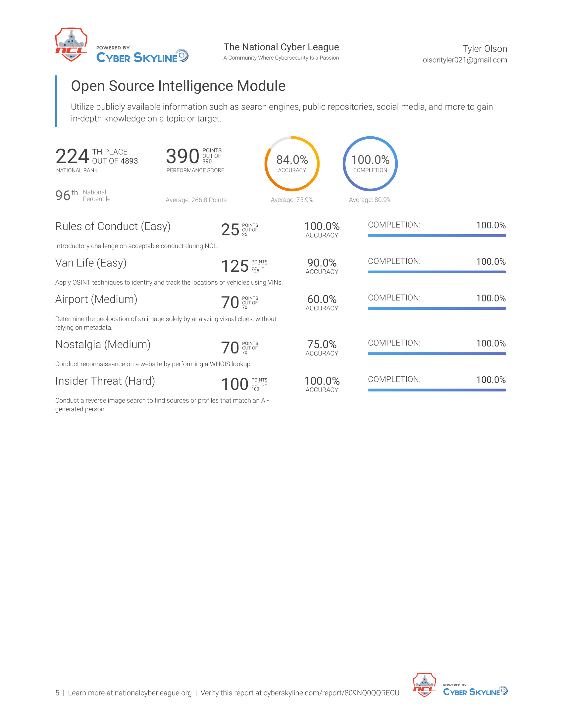This screenshot has height=728, width=563.
Task: Click the 224th place national rank number
Action: tap(72, 156)
